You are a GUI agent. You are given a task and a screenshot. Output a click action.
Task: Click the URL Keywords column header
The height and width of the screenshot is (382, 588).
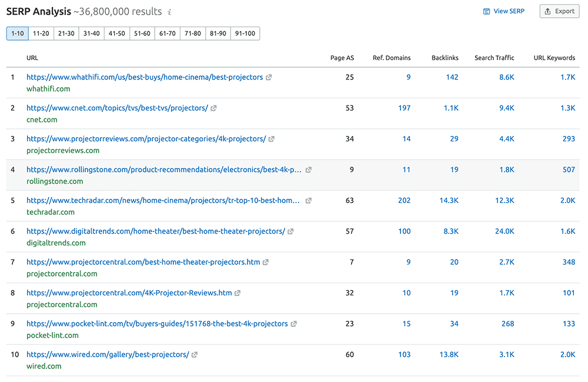(x=554, y=58)
